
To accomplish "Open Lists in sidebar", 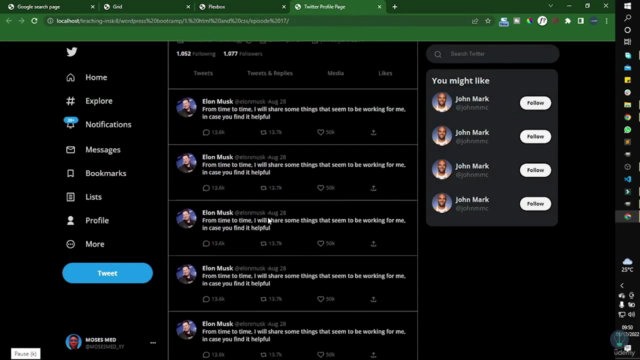I will (84, 197).
